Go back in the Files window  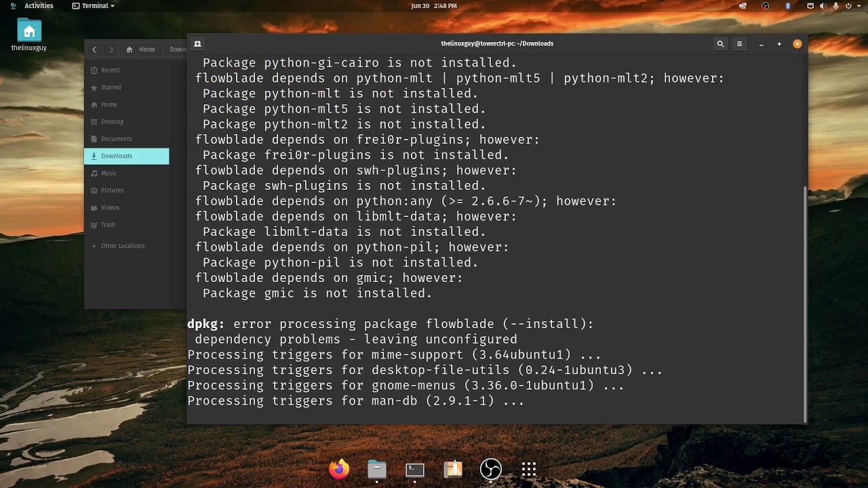click(x=94, y=49)
